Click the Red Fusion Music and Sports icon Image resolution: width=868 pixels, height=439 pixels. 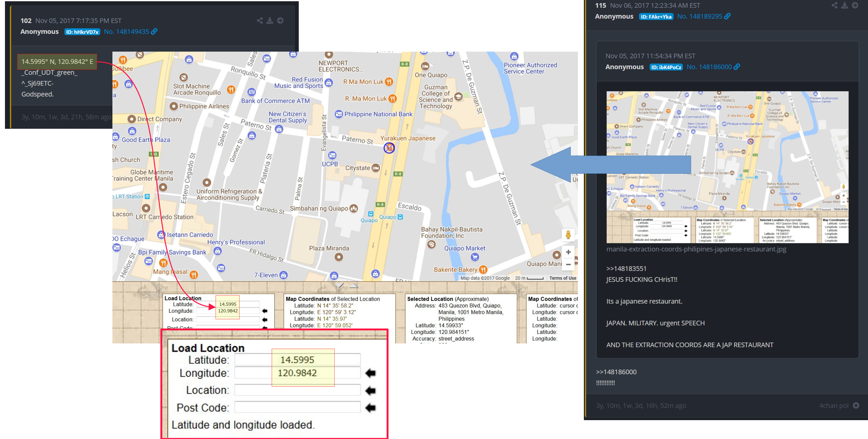(329, 82)
